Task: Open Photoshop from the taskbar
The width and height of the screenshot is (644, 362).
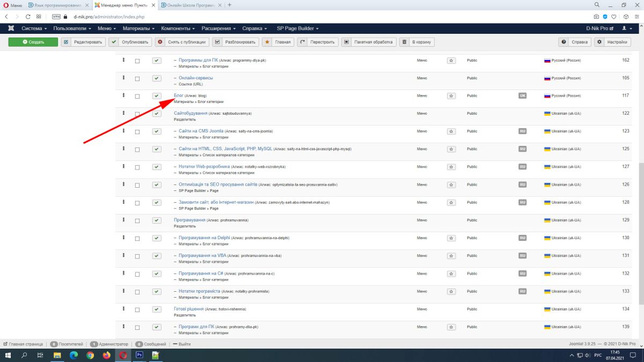Action: [139, 355]
